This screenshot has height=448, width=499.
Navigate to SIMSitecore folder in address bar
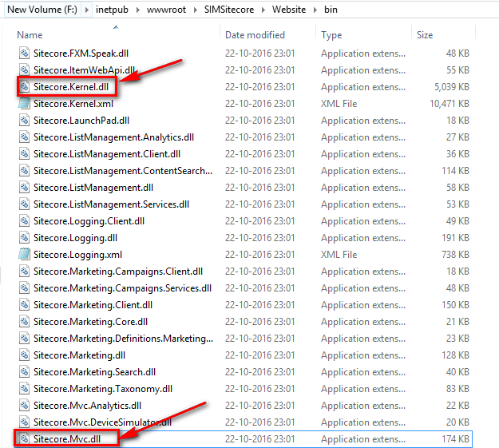click(x=229, y=10)
